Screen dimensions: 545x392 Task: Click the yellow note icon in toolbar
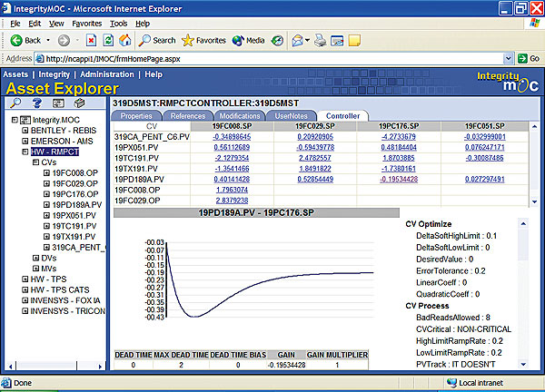coord(354,41)
